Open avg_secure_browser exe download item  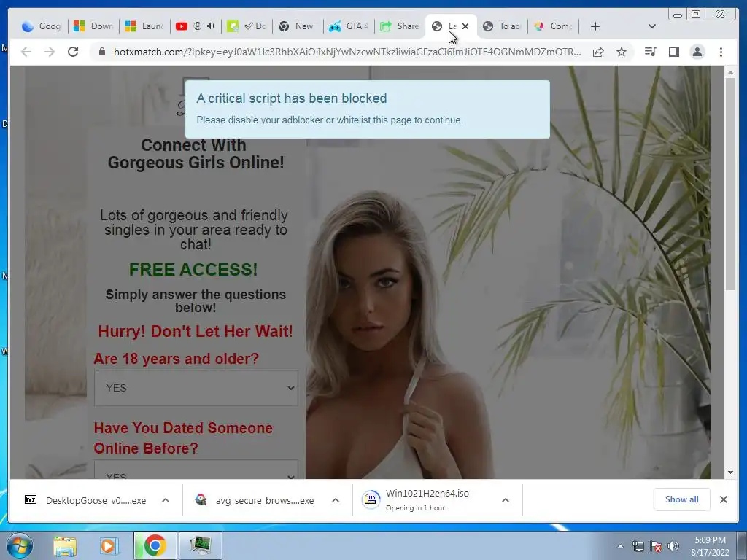coord(255,500)
